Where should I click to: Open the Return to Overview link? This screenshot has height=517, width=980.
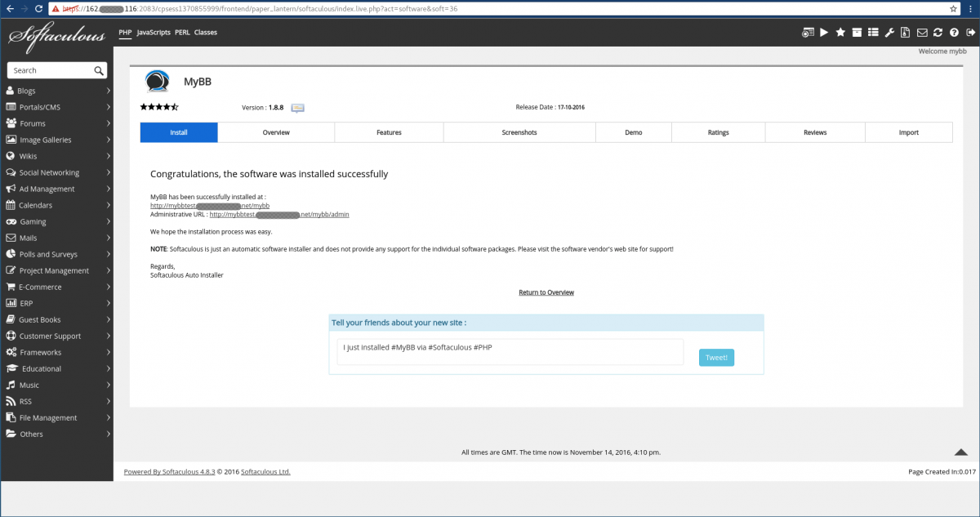click(x=546, y=292)
